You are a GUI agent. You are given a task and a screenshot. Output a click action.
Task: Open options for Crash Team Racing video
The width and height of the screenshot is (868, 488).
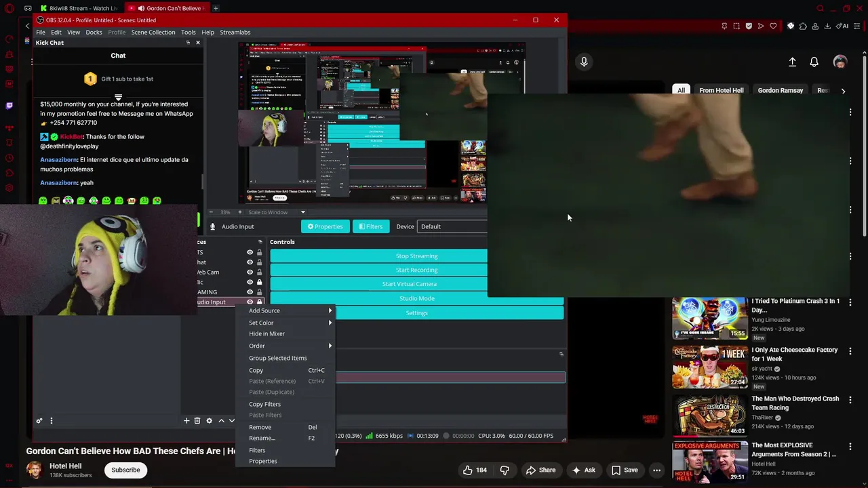[850, 400]
